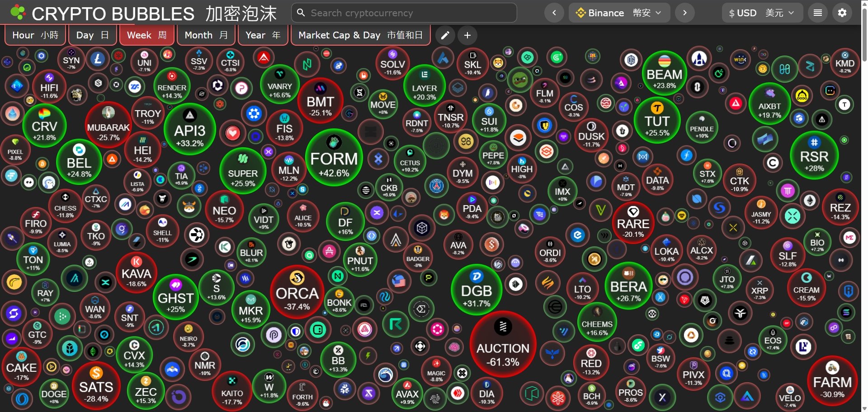This screenshot has width=868, height=412.
Task: Open the BEAM +23.8% bubble
Action: (x=665, y=73)
